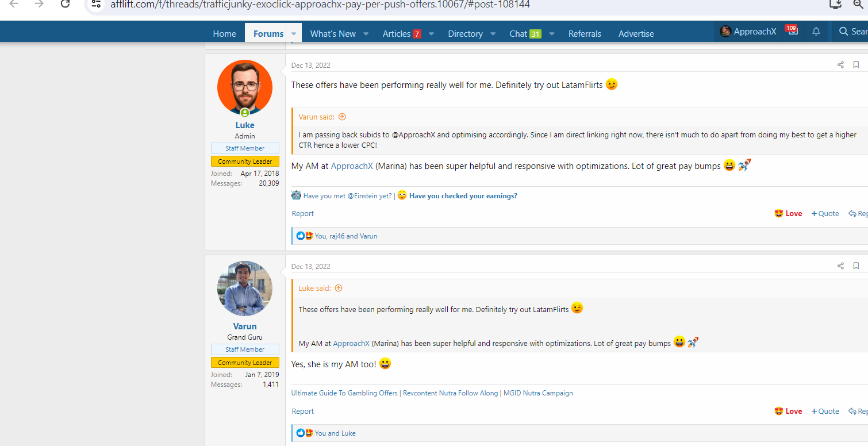The height and width of the screenshot is (446, 868).
Task: Open the What's New section
Action: 333,33
